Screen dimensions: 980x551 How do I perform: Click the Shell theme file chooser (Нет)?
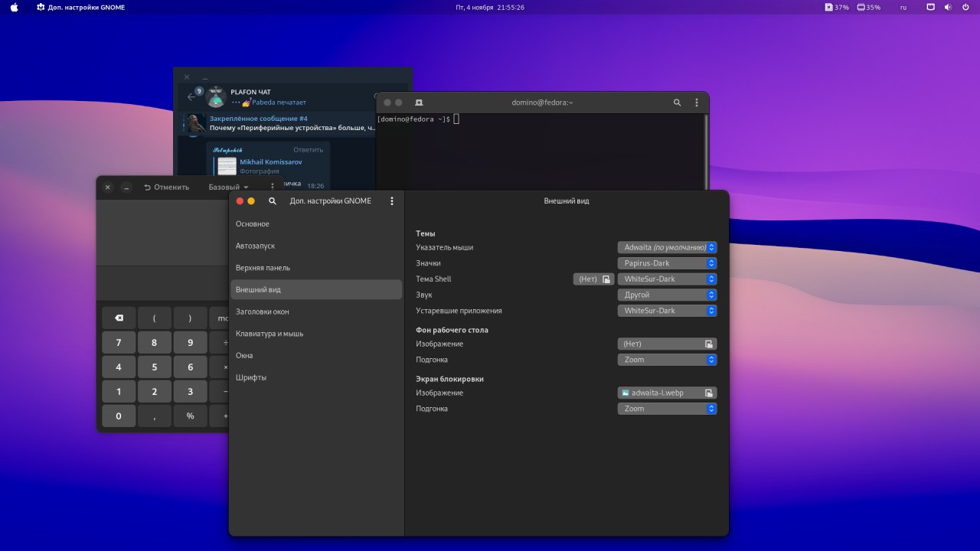click(593, 279)
